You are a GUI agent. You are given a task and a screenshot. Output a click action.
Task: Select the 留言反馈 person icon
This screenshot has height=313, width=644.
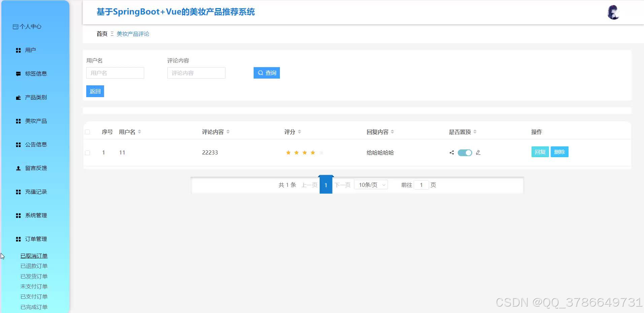click(x=18, y=168)
